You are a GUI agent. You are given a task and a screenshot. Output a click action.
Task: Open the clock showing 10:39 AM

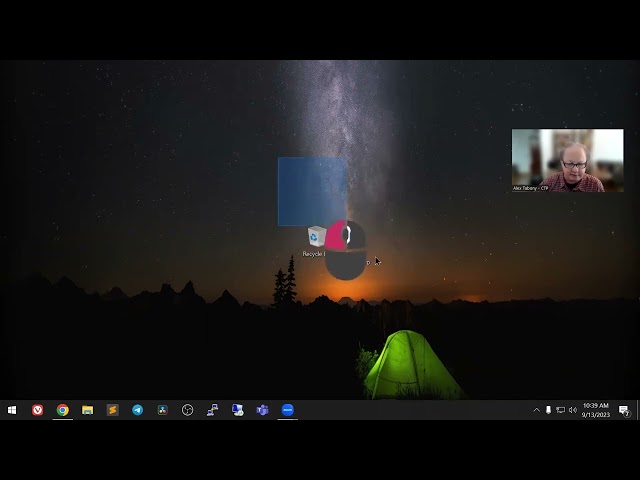(x=596, y=410)
